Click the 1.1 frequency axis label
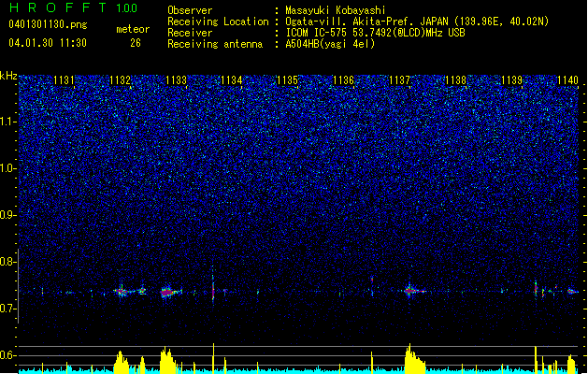588x374 pixels. pyautogui.click(x=8, y=122)
